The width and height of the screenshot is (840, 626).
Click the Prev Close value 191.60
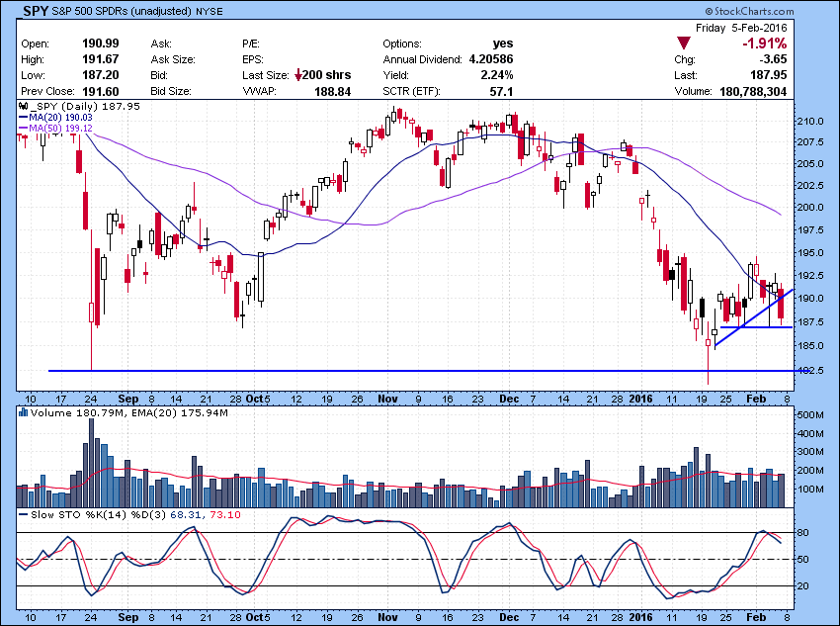100,91
